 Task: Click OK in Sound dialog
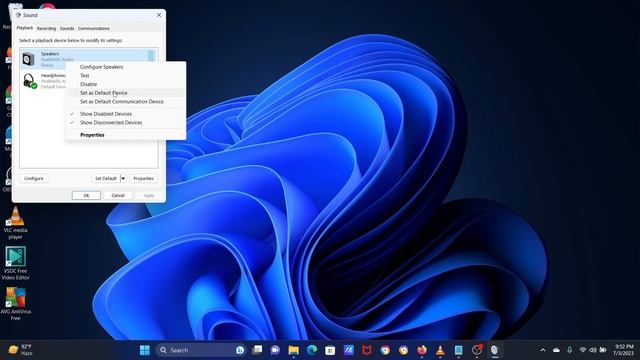(x=86, y=196)
